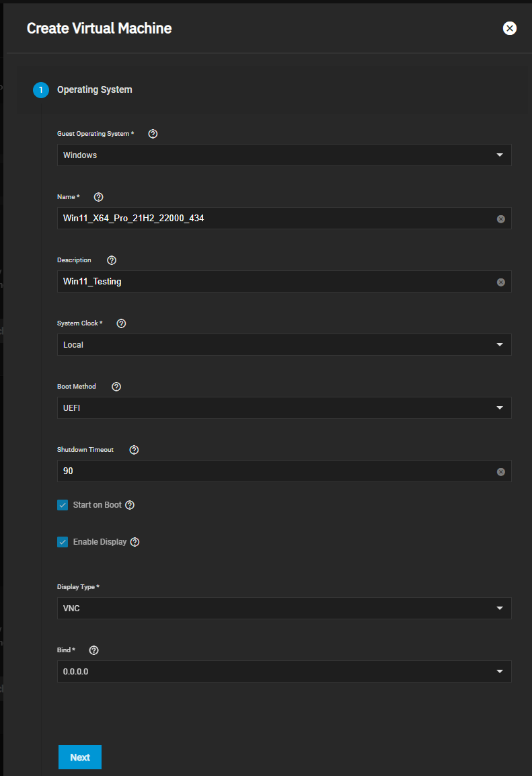Click help icon next to Start on Boot
Screen dimensions: 532x776
[x=130, y=505]
